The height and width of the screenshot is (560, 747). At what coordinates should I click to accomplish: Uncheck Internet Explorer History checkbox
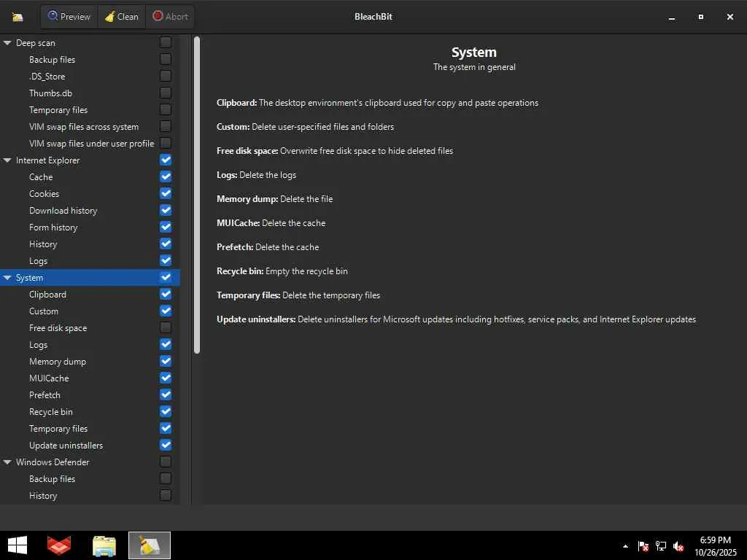click(166, 244)
